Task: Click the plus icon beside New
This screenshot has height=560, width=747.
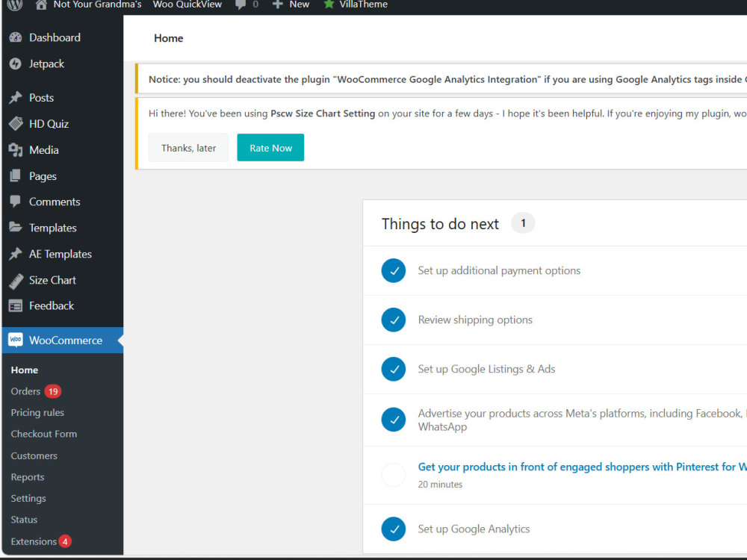Action: click(278, 4)
